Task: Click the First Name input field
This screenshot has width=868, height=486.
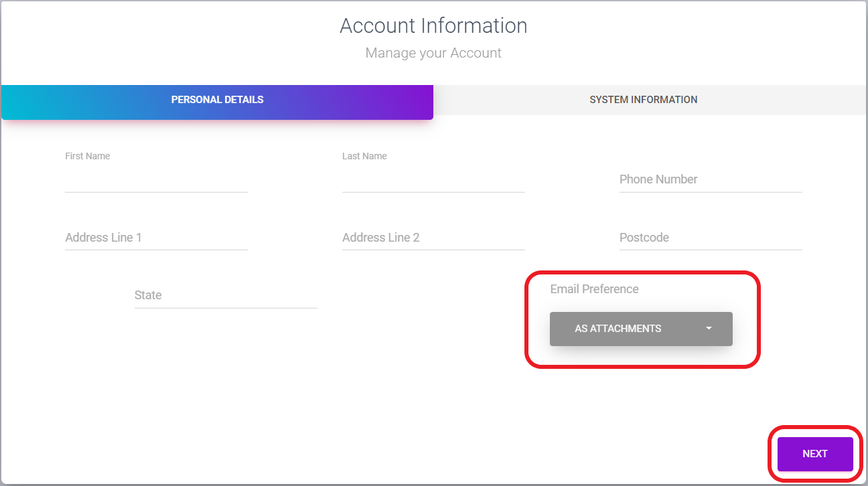Action: tap(156, 179)
